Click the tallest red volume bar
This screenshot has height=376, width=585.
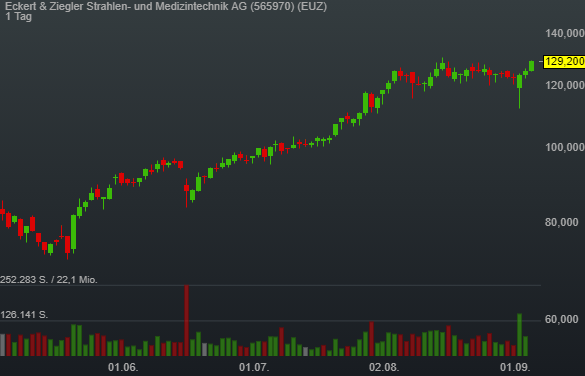point(187,320)
